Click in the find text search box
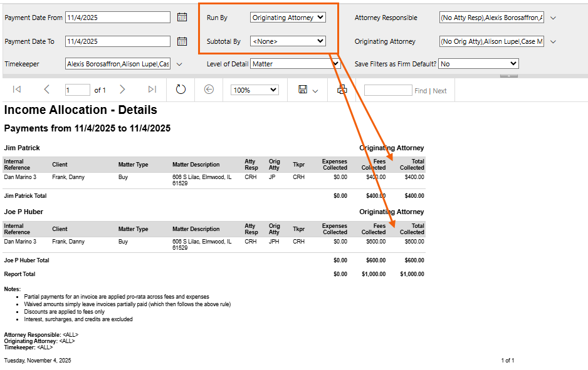Viewport: 588px width, 370px height. click(x=387, y=90)
